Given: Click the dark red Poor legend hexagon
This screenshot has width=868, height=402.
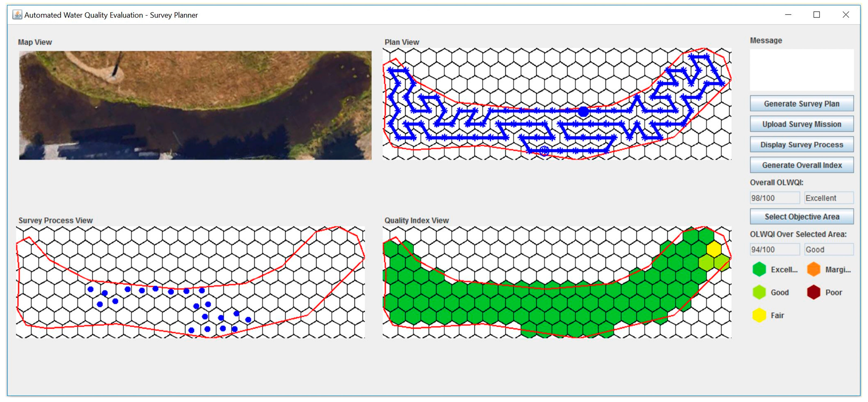Looking at the screenshot, I should click(x=814, y=292).
